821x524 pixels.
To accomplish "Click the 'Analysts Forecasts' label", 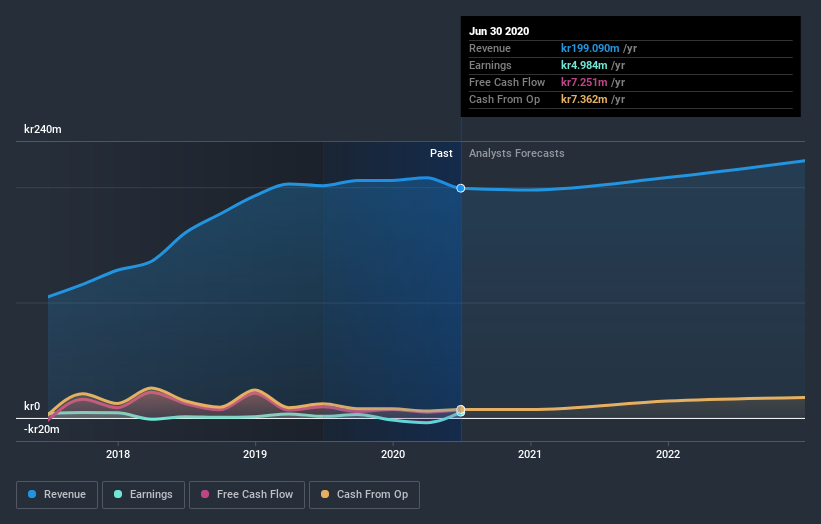I will (517, 153).
